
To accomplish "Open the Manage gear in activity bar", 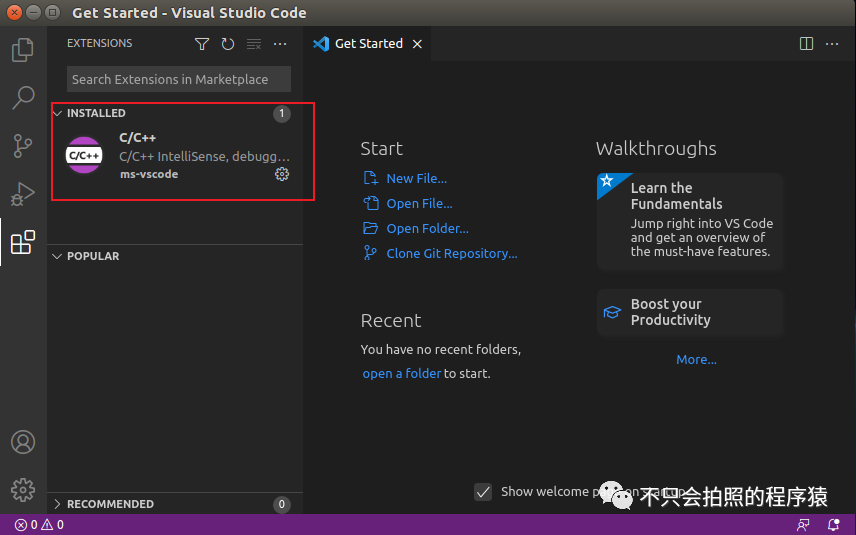I will [23, 490].
